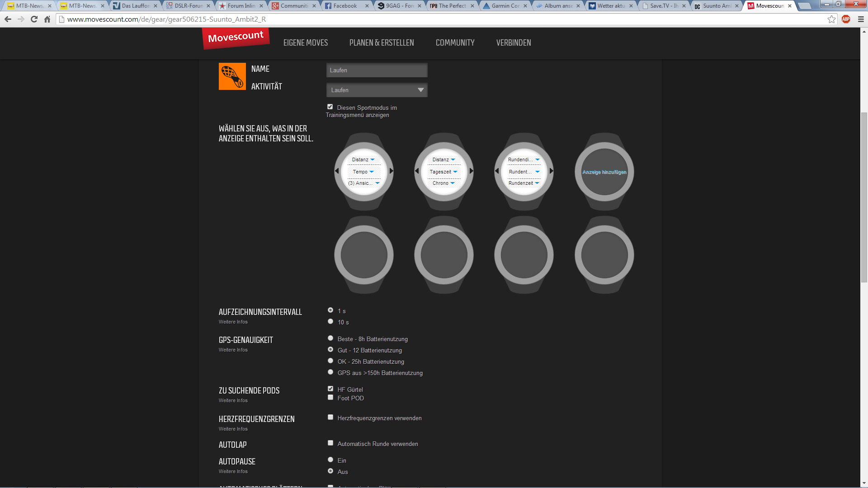Click Anzeige hinzufügen on the fourth watch
Image resolution: width=868 pixels, height=488 pixels.
coord(604,172)
